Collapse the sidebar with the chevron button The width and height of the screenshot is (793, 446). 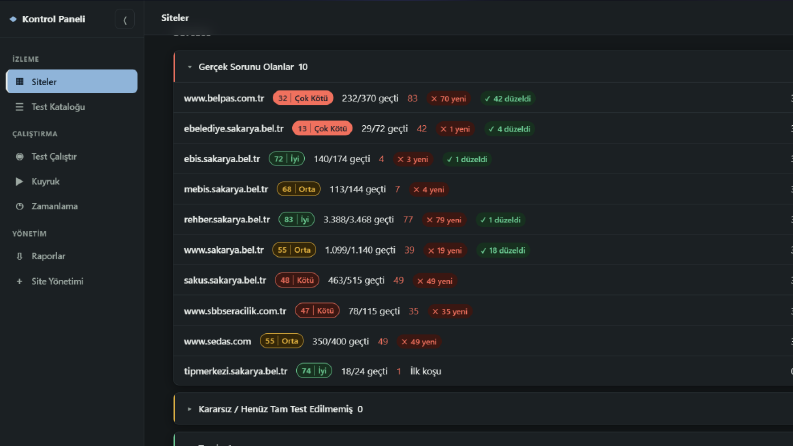[x=125, y=20]
